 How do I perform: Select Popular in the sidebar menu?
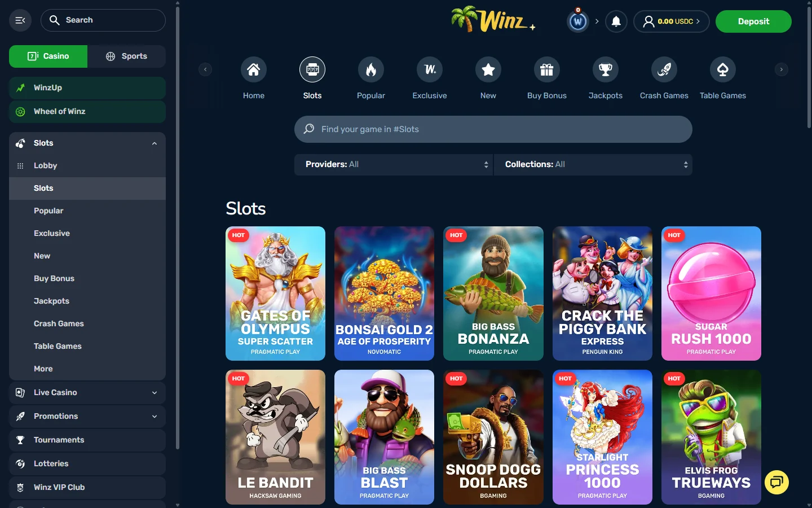pos(87,211)
